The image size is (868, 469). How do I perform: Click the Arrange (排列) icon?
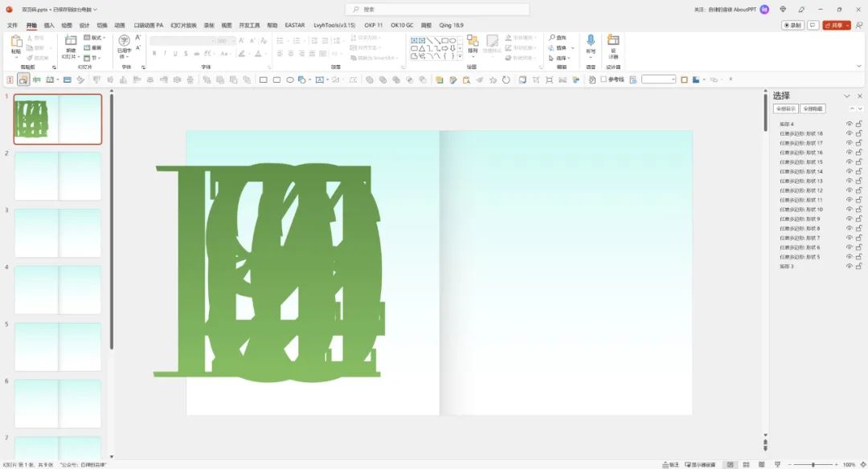473,41
